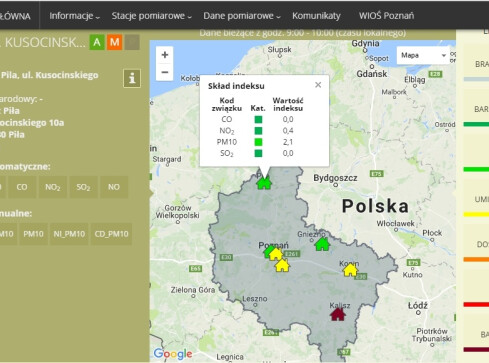This screenshot has height=363, width=489.
Task: Click the Gorzów Wielkopolski label on map
Action: click(x=177, y=212)
